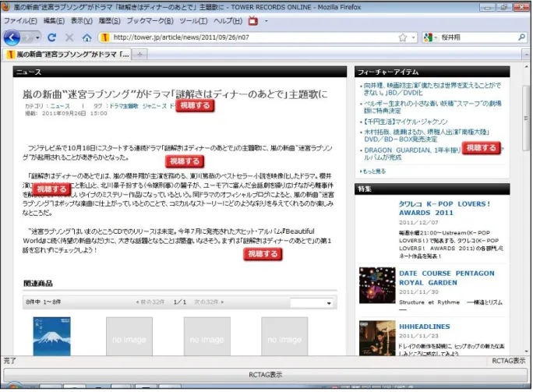Open the 向井理 movie BD/DVD news link

tap(432, 89)
